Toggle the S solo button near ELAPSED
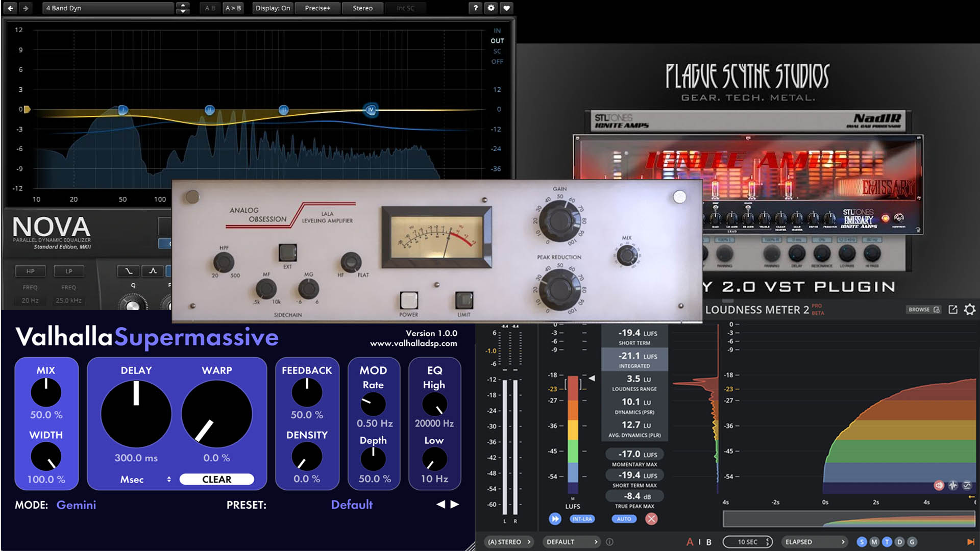Viewport: 980px width, 551px height. [862, 542]
